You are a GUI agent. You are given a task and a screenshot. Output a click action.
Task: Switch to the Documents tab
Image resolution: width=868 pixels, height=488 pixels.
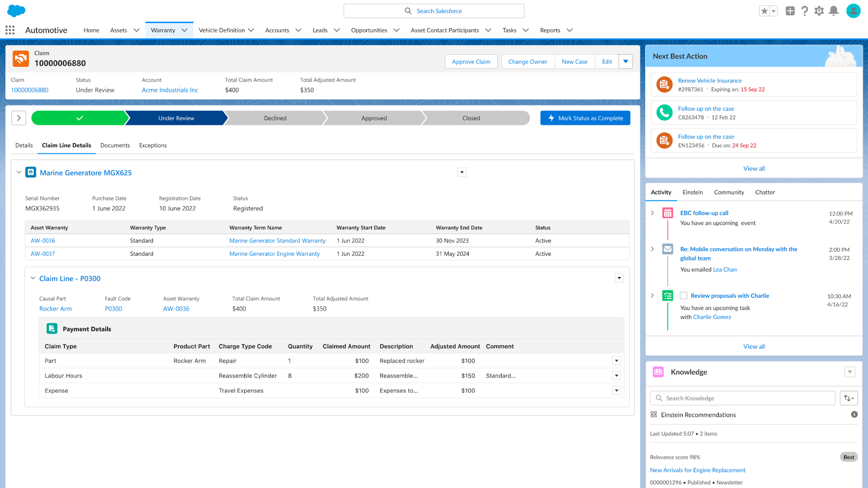click(115, 145)
